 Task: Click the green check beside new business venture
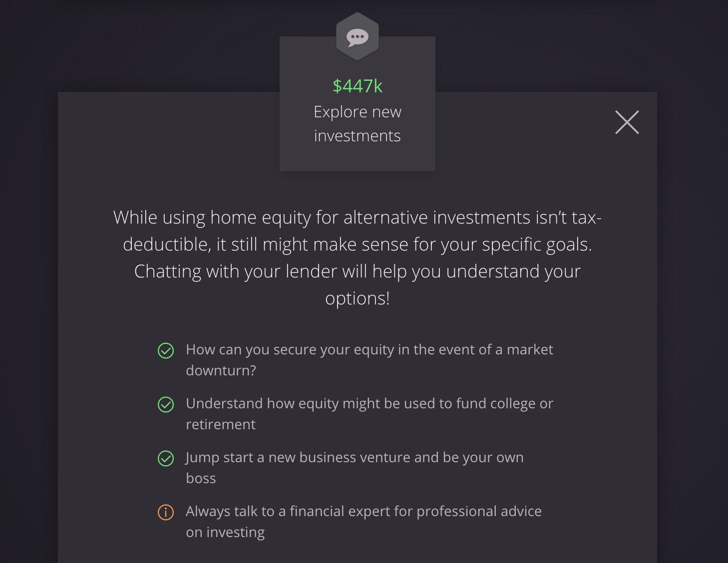(166, 459)
